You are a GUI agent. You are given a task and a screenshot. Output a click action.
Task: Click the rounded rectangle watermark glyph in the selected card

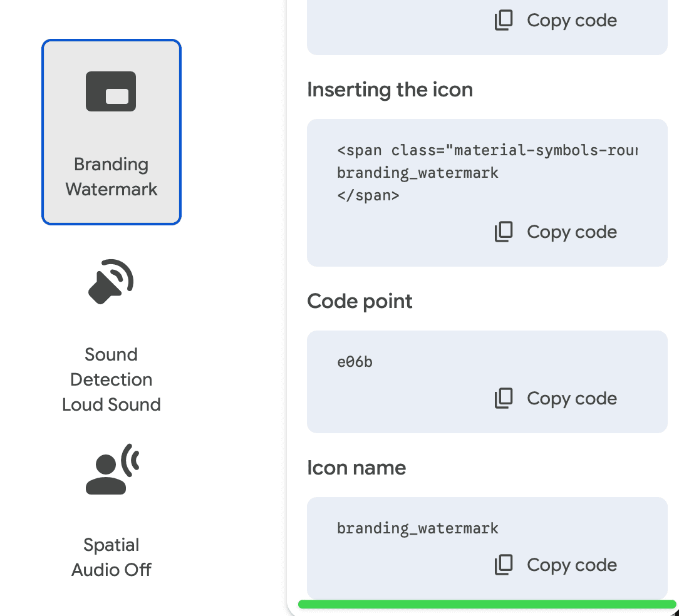[x=111, y=91]
